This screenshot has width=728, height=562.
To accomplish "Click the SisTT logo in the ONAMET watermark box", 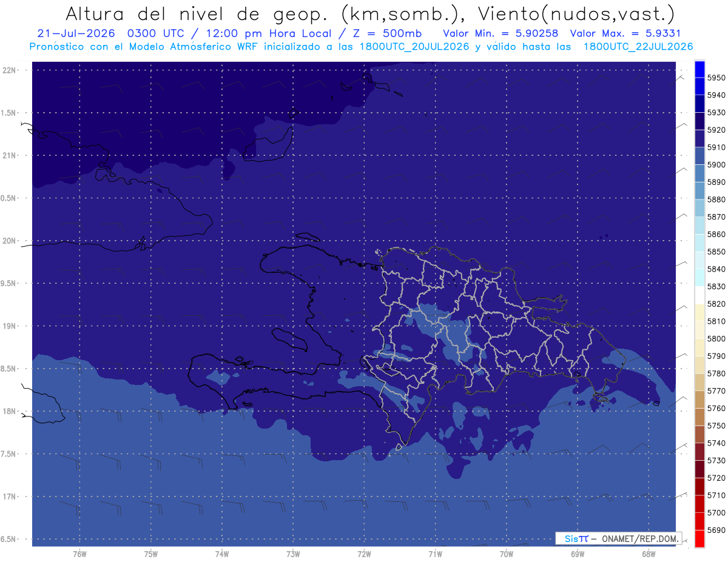I will (576, 538).
